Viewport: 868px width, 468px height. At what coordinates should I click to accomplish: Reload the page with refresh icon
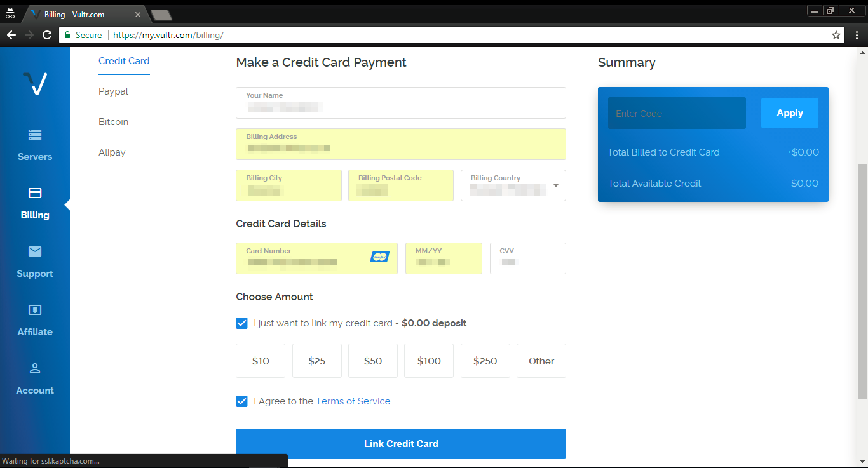(47, 36)
